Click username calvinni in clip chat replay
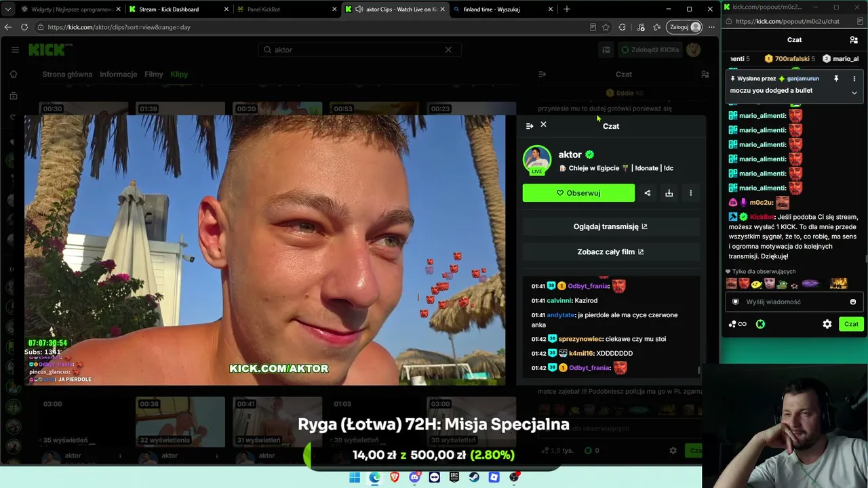This screenshot has width=868, height=488. click(559, 300)
